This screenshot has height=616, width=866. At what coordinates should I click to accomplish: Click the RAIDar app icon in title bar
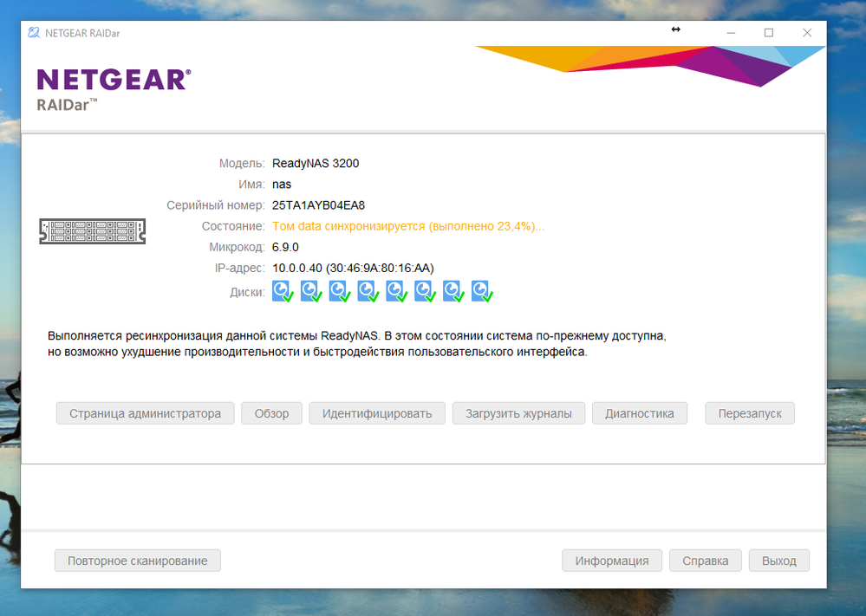coord(34,33)
